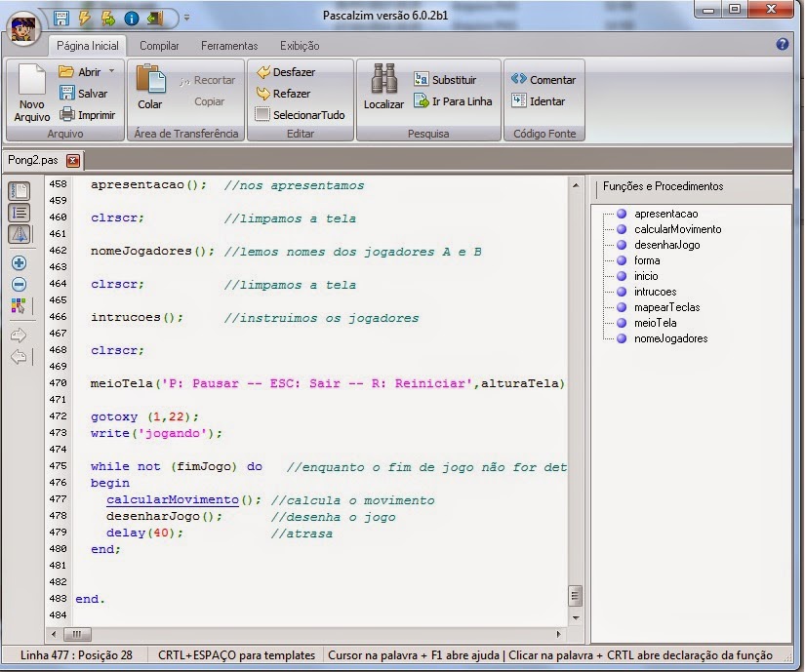This screenshot has width=805, height=672.
Task: Click the forward navigation arrow in sidebar
Action: pyautogui.click(x=18, y=336)
